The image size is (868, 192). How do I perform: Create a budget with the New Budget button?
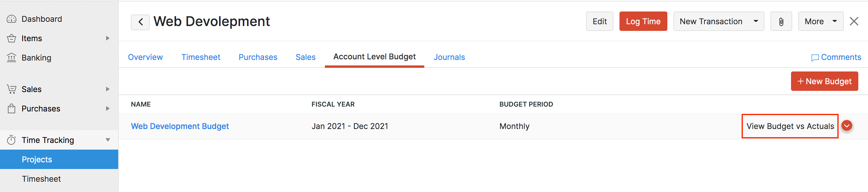[x=824, y=81]
